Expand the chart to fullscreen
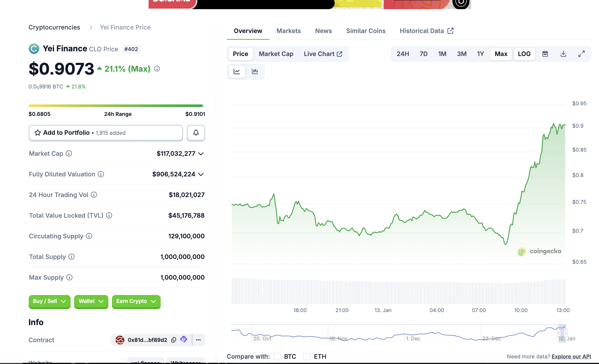 [582, 54]
